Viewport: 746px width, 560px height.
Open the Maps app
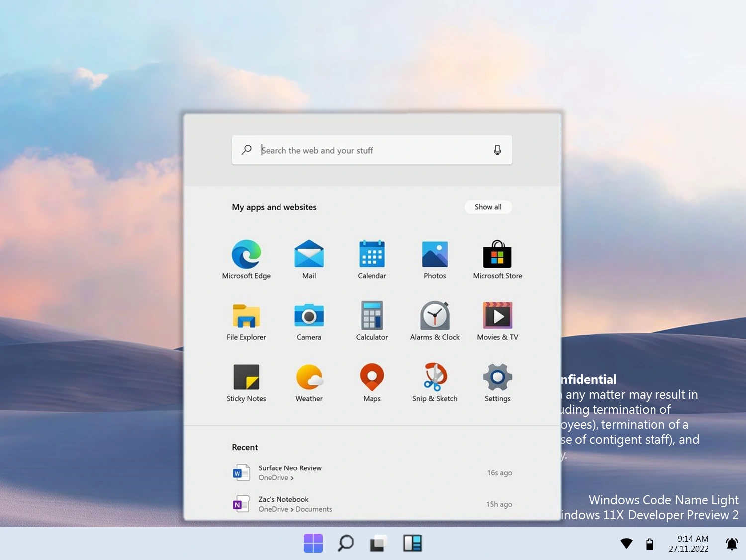coord(372,383)
